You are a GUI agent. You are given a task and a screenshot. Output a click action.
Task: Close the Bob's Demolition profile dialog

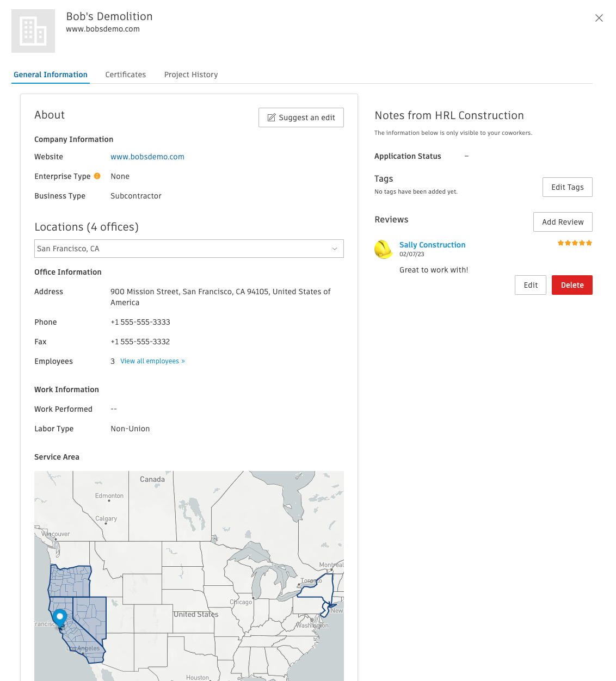(x=599, y=18)
